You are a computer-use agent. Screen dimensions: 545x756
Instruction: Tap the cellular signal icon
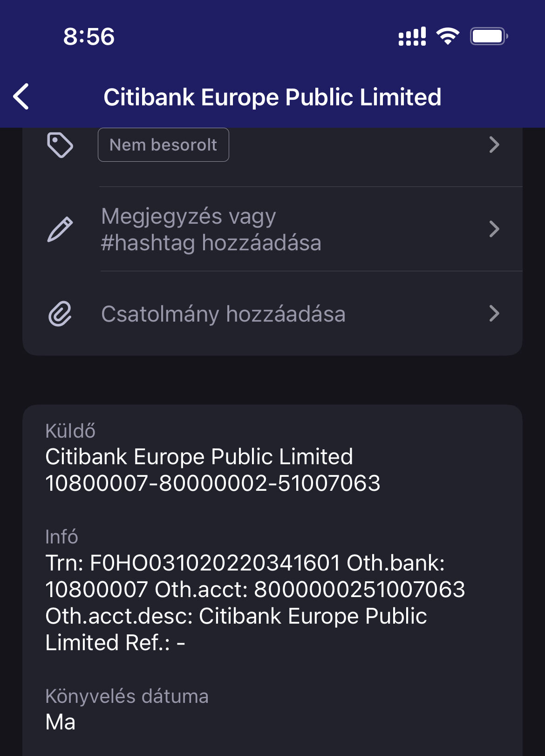(412, 36)
